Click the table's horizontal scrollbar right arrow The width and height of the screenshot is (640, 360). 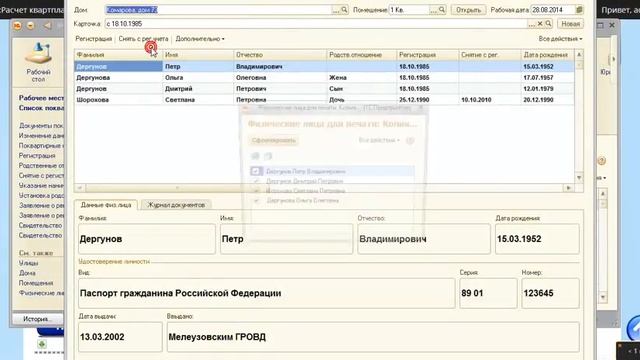tap(569, 188)
